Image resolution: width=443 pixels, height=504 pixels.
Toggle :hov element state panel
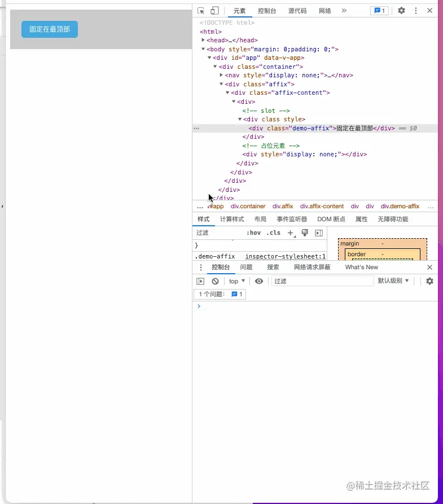(x=253, y=233)
